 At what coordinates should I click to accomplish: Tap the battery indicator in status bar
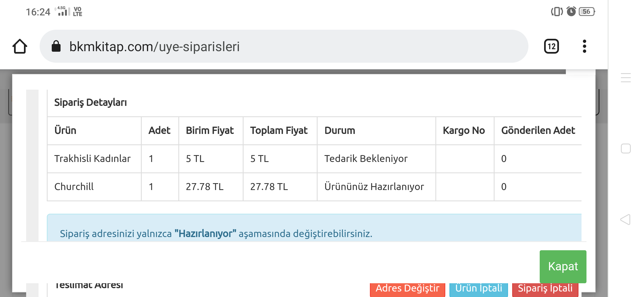click(x=586, y=12)
